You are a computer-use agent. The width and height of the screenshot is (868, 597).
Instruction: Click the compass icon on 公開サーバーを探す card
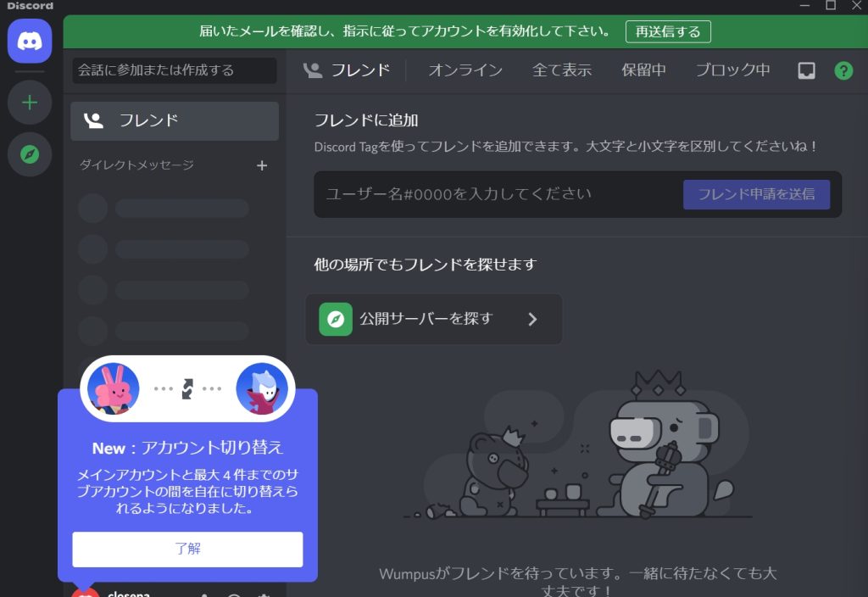coord(336,319)
